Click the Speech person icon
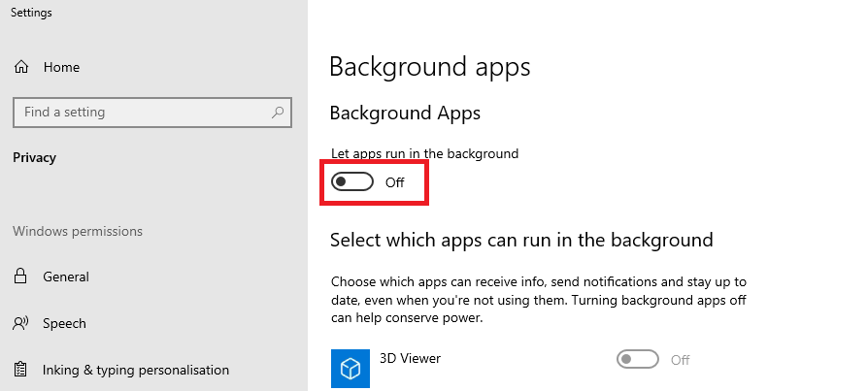868x391 pixels. (x=20, y=324)
